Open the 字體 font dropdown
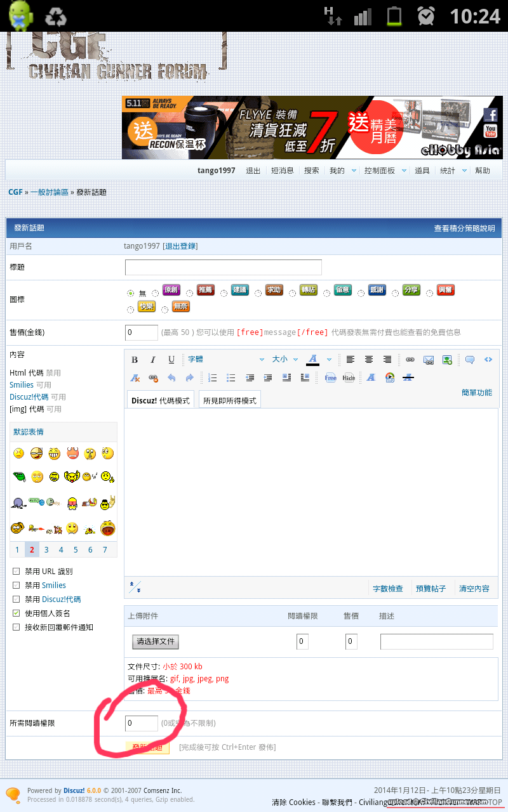This screenshot has height=812, width=508. click(225, 360)
